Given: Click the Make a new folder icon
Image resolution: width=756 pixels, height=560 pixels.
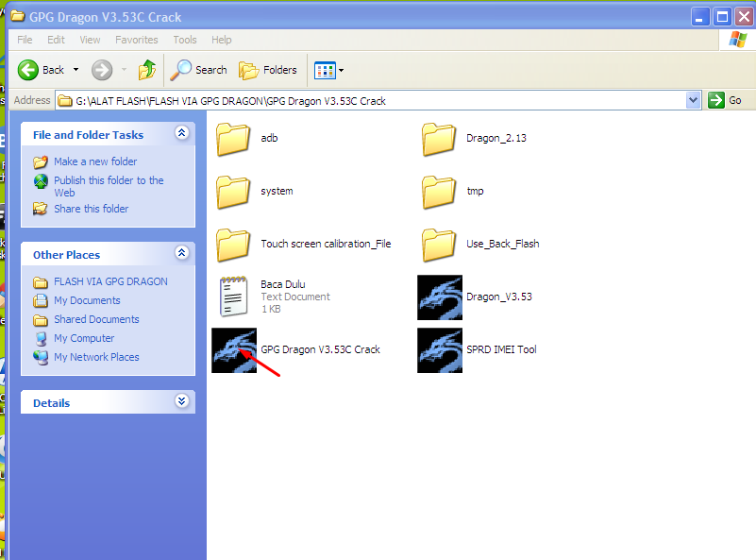Looking at the screenshot, I should click(41, 161).
